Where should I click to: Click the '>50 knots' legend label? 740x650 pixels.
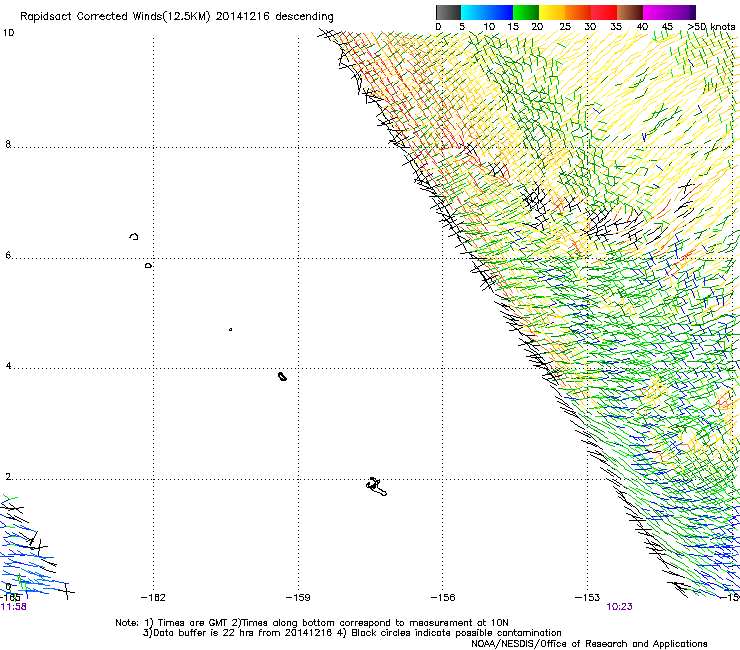pyautogui.click(x=712, y=27)
